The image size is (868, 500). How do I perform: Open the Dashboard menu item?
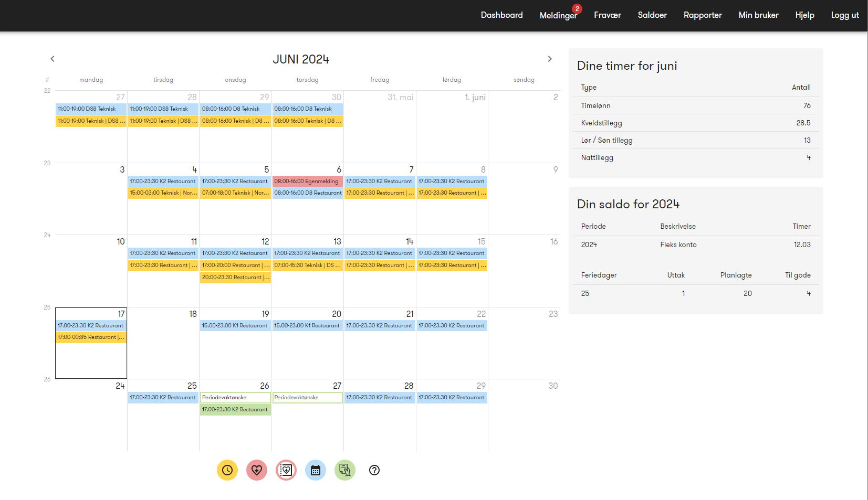tap(502, 15)
